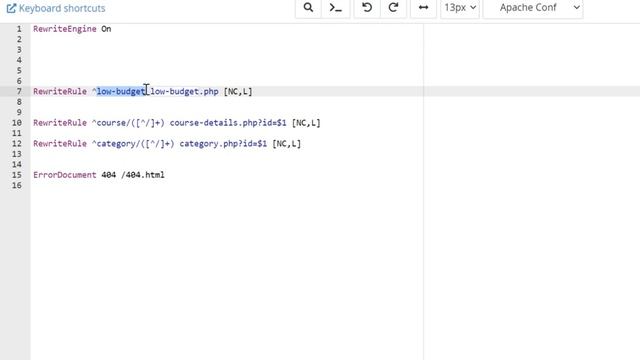Click '^category/([^/]+)' pattern on line 12

coord(133,144)
